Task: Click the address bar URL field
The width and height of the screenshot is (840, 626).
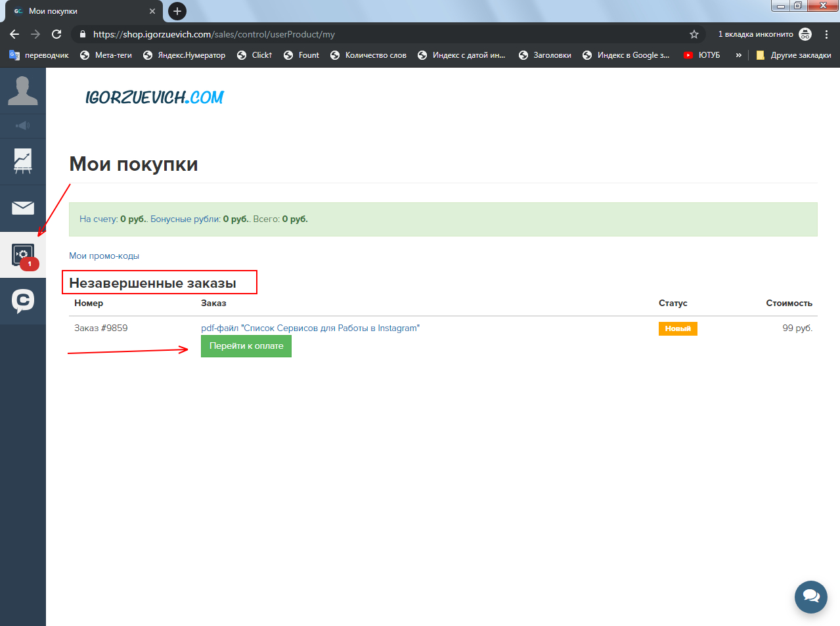Action: (387, 34)
